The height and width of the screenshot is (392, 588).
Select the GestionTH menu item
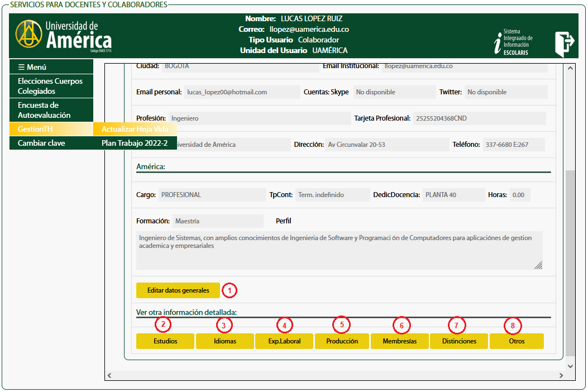[51, 129]
